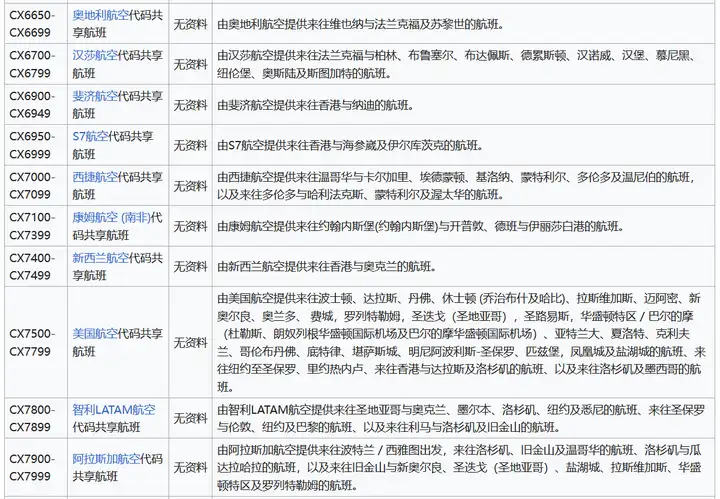
Task: Click the 约翰内斯堡 route description
Action: coord(421,226)
